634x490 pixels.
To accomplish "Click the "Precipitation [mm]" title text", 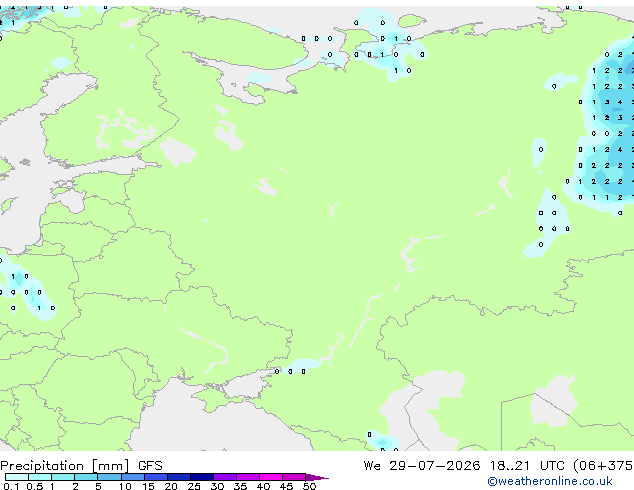I will [x=65, y=466].
